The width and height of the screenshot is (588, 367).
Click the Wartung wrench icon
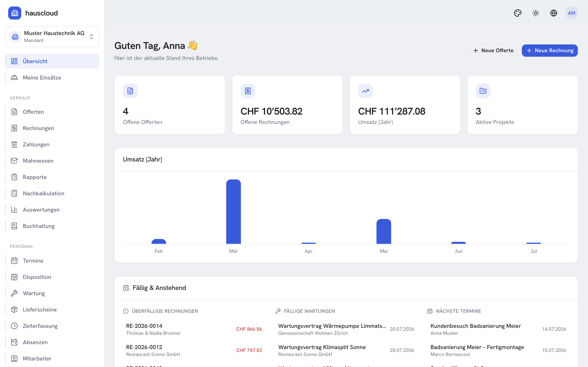click(x=14, y=293)
